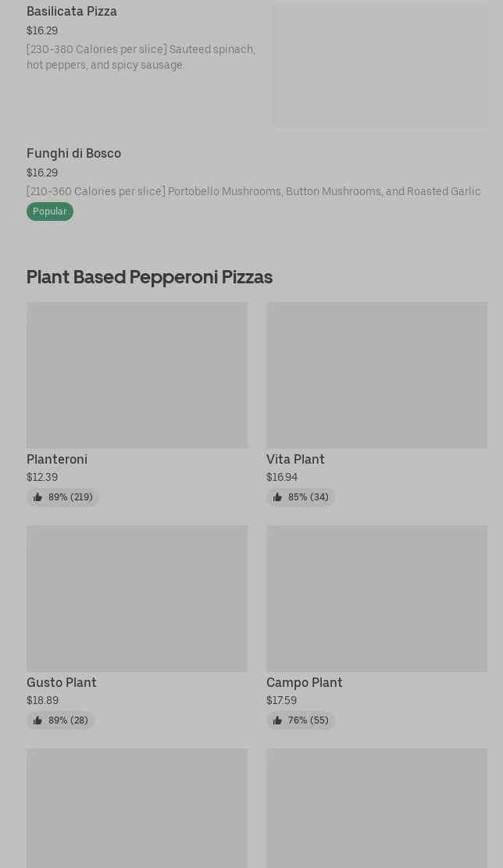Select the Basilicata Pizza item title

[x=72, y=12]
